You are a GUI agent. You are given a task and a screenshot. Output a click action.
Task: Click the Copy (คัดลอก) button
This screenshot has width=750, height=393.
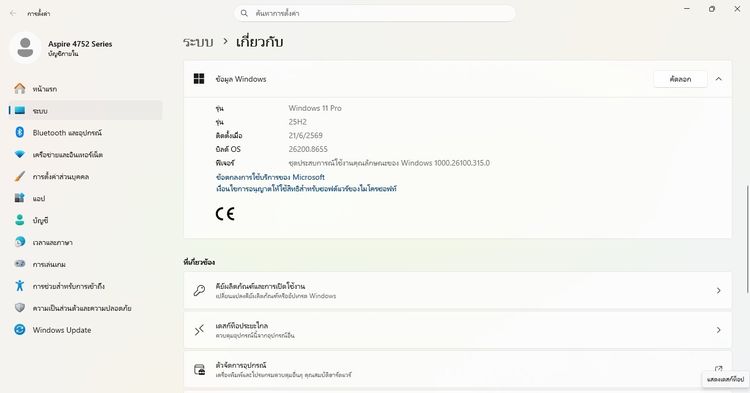680,79
